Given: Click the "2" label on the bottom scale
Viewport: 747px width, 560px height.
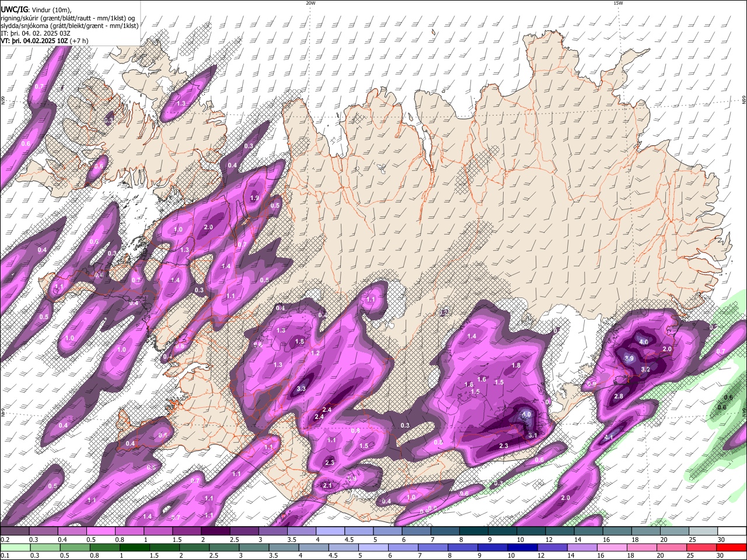Looking at the screenshot, I should tap(181, 555).
